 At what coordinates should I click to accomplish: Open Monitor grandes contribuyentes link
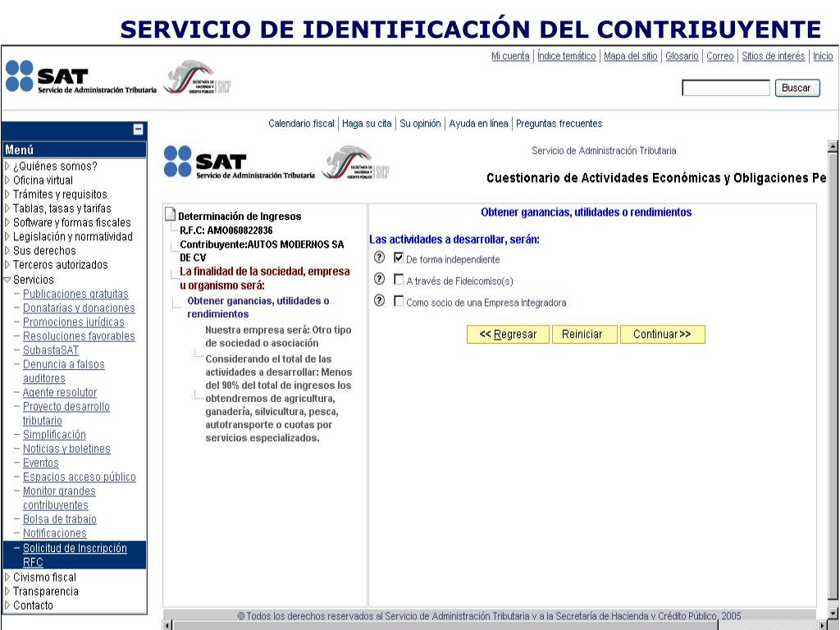(59, 498)
